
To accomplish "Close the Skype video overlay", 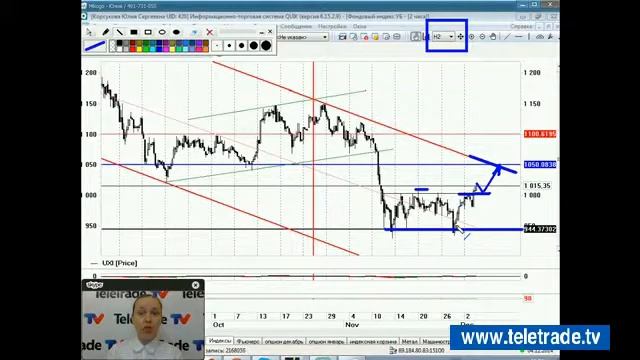I will 196,285.
